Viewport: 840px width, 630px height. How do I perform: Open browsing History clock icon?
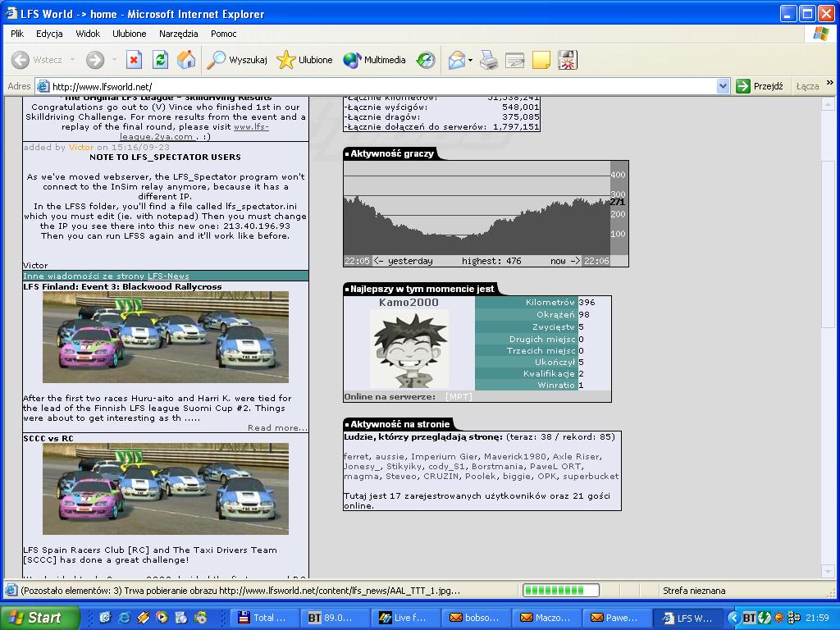pyautogui.click(x=426, y=60)
